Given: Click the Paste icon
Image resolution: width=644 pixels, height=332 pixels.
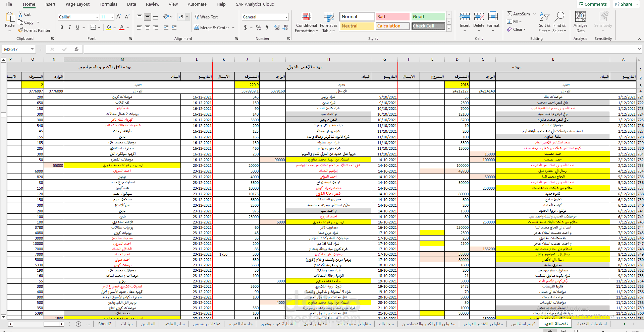Looking at the screenshot, I should [x=10, y=17].
